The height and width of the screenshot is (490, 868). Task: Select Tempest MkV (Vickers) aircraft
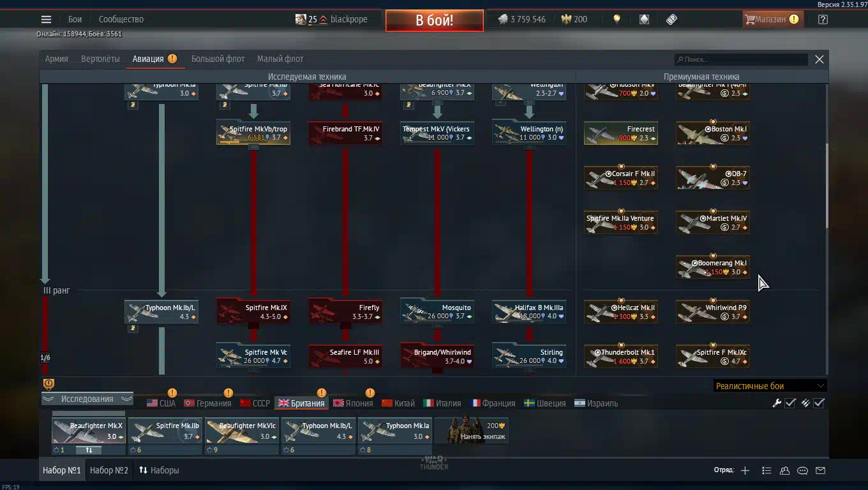tap(437, 133)
